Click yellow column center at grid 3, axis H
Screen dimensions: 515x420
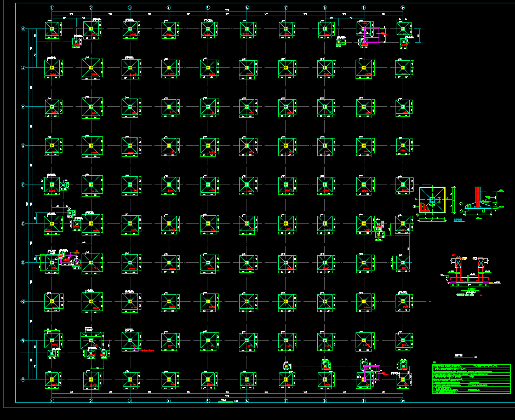point(130,107)
